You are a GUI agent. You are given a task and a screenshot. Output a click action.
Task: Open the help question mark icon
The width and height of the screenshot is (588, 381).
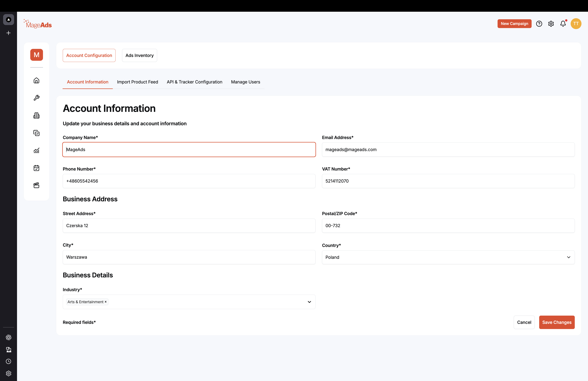click(539, 24)
